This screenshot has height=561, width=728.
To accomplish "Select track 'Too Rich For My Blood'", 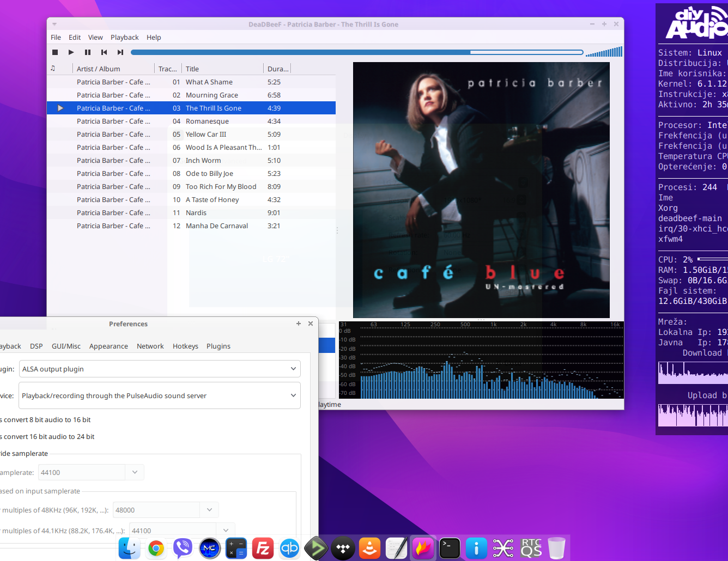I will pyautogui.click(x=191, y=186).
